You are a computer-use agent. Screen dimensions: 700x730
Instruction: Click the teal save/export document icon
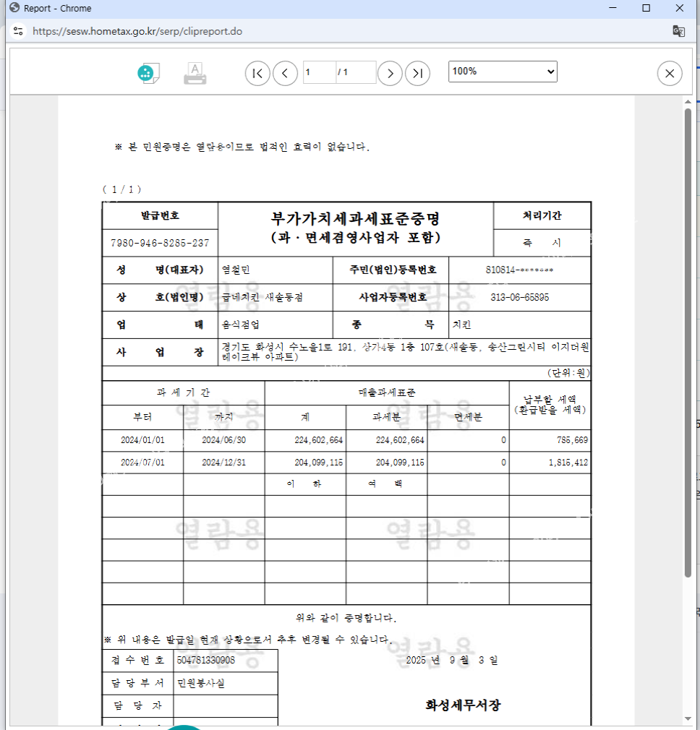coord(148,73)
